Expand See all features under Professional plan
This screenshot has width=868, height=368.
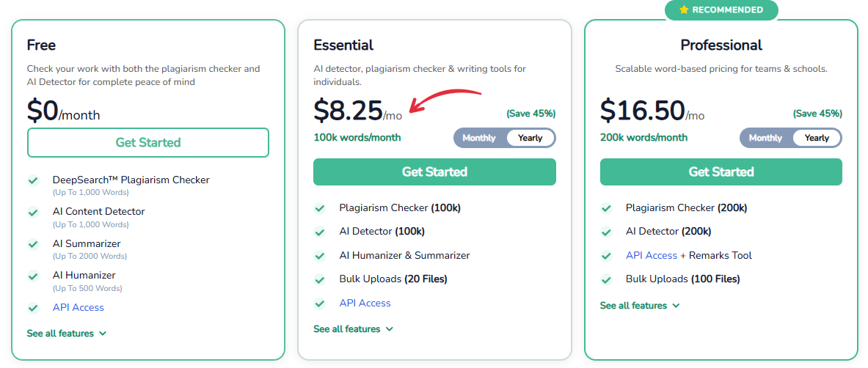coord(639,306)
